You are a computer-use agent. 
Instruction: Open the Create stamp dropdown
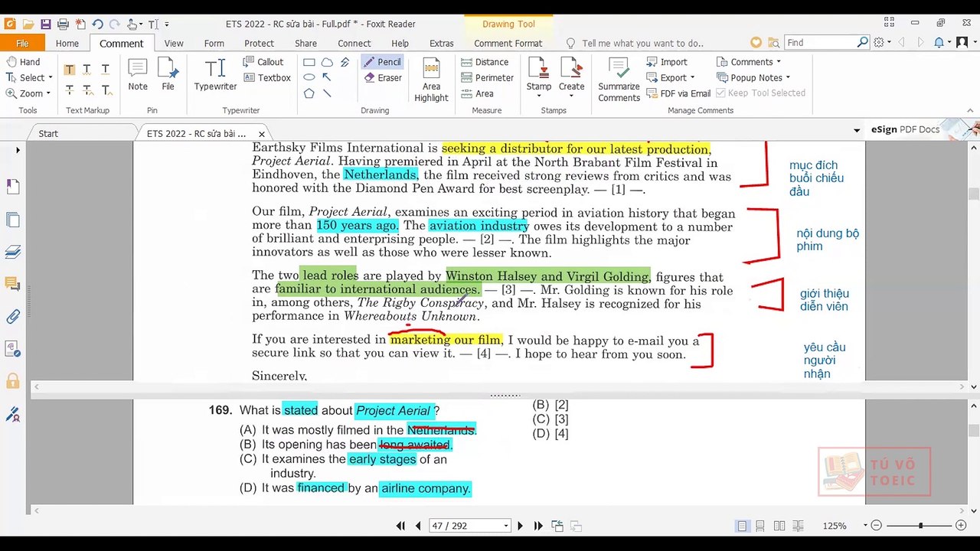click(x=571, y=97)
